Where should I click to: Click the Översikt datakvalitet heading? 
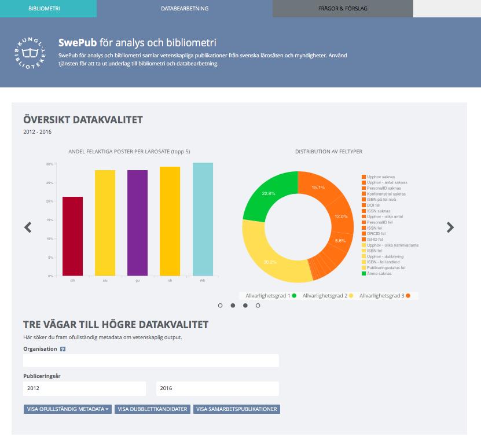point(83,120)
